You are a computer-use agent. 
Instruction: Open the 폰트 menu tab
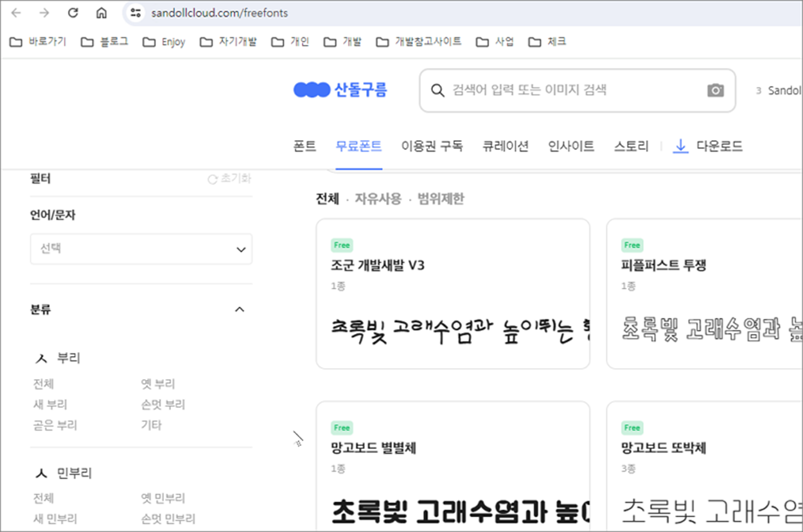coord(305,146)
